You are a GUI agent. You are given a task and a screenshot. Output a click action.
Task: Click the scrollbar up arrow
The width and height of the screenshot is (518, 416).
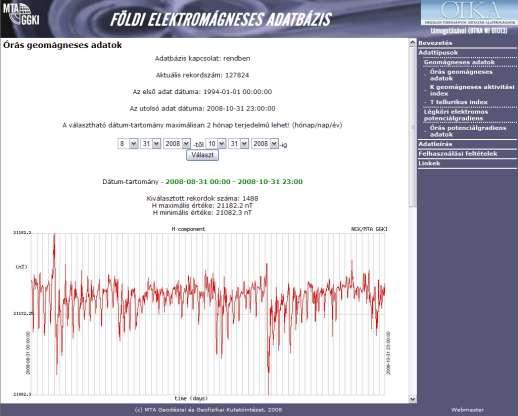point(413,43)
